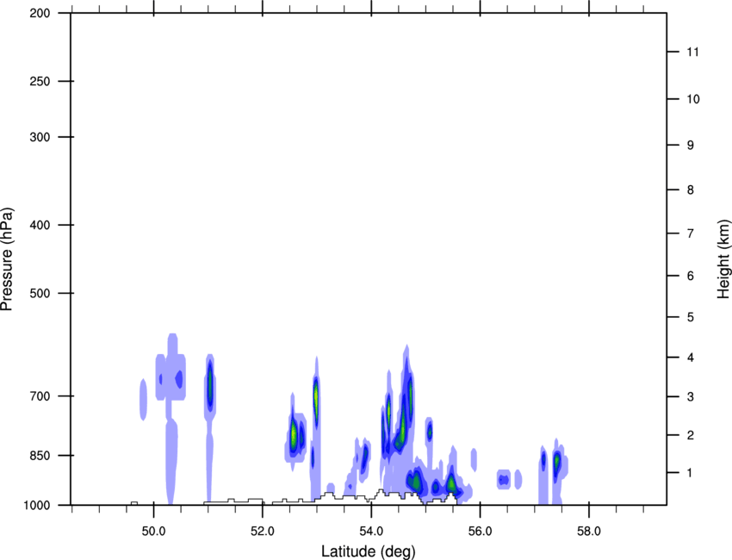Select the 50.0 latitude tick label
The width and height of the screenshot is (732, 560).
[153, 532]
